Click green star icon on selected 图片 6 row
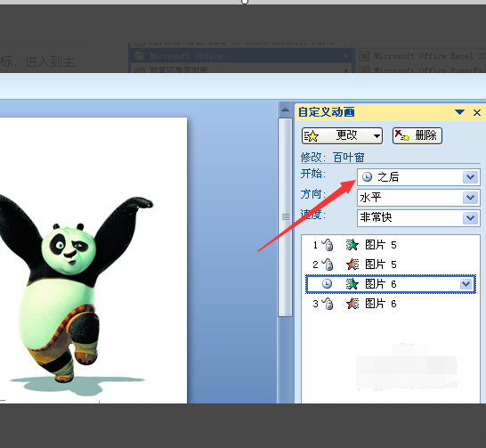Screen dimensions: 486x448 pos(352,284)
